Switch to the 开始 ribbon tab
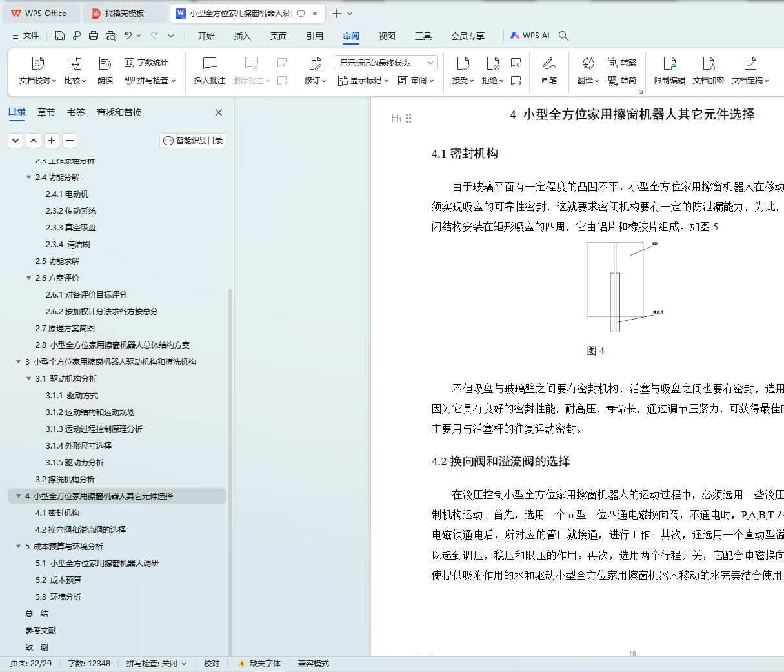The width and height of the screenshot is (784, 672). pos(206,36)
